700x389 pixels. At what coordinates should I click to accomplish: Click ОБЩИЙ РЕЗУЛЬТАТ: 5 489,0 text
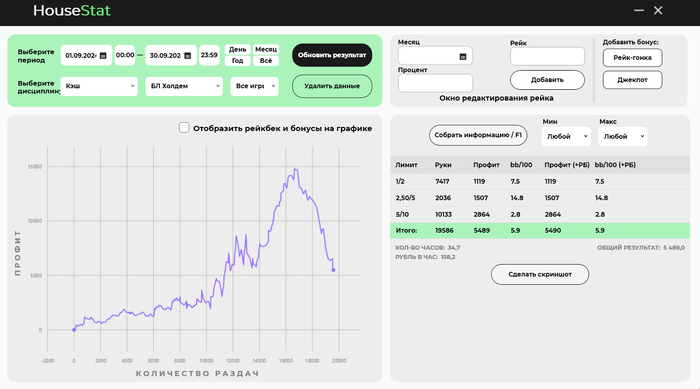click(641, 247)
